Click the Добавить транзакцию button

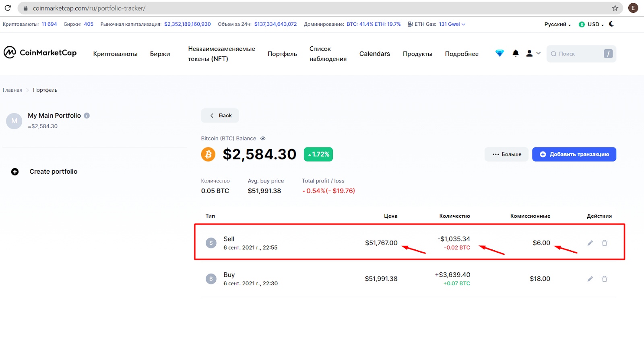tap(574, 154)
